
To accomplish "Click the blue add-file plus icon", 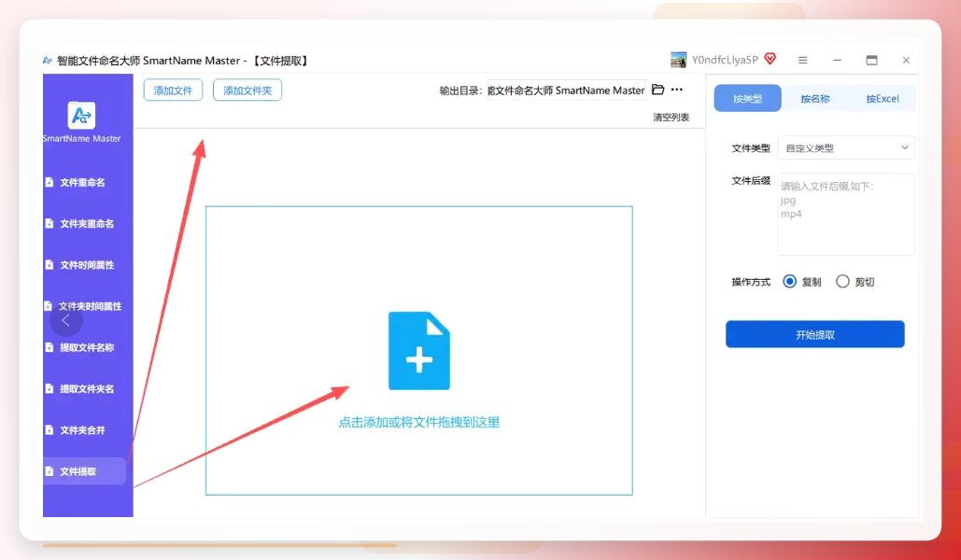I will click(x=419, y=350).
